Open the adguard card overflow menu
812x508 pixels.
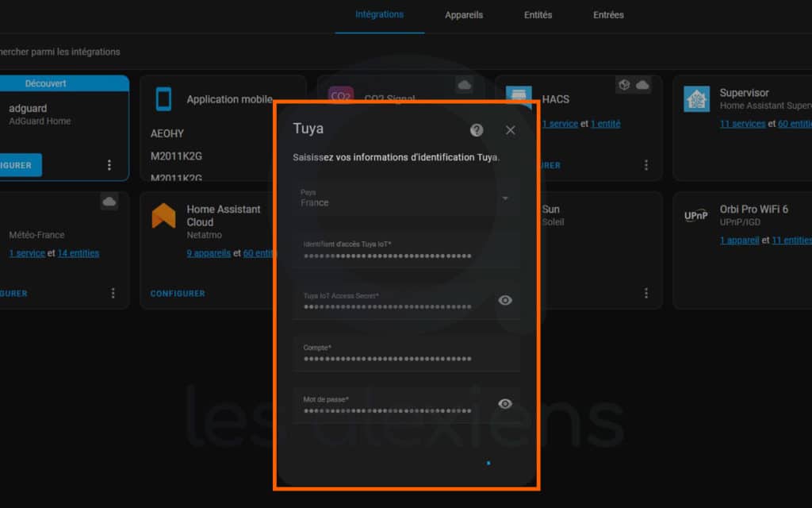pyautogui.click(x=109, y=165)
